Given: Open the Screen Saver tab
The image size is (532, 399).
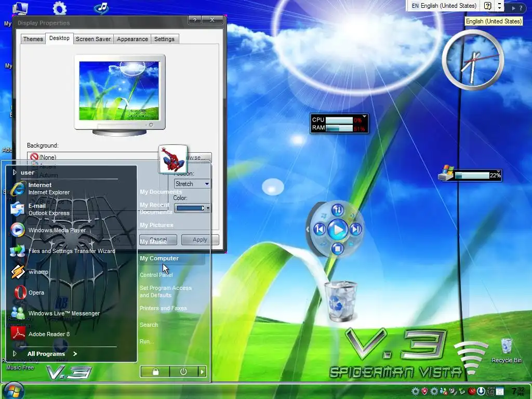Looking at the screenshot, I should click(x=94, y=39).
